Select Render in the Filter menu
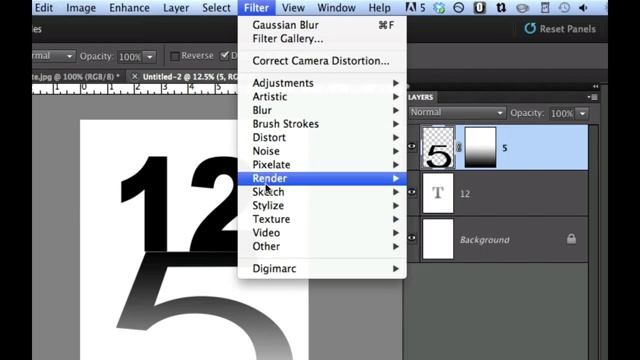This screenshot has width=640, height=360. coord(322,178)
